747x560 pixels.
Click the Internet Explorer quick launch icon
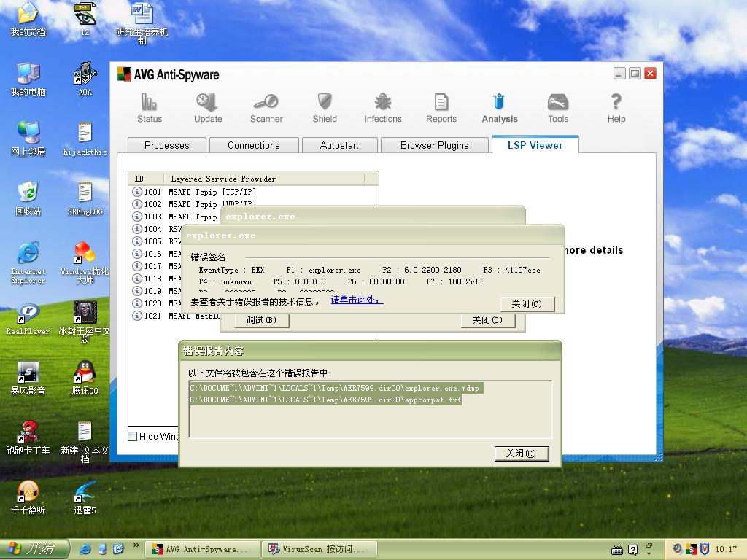click(x=85, y=549)
